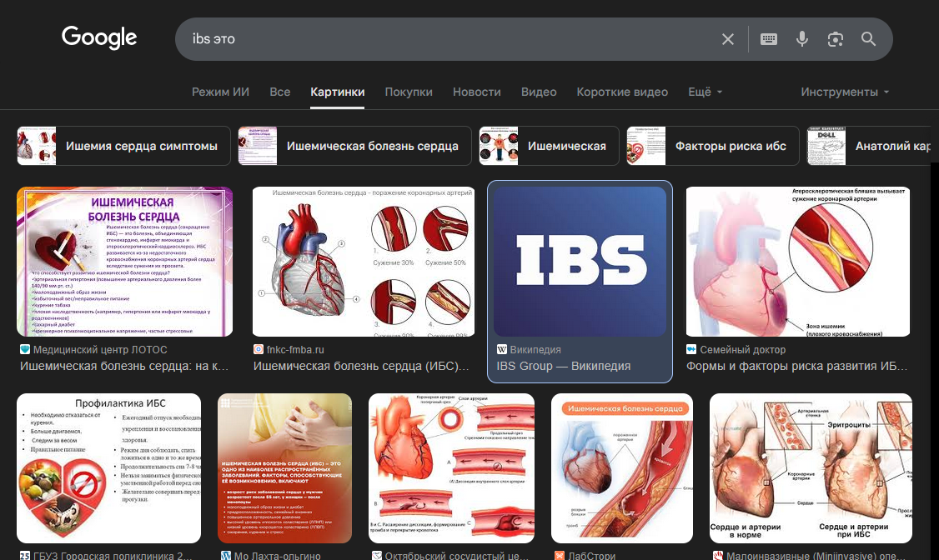Click the ЛабСтори orange favicon
Image resolution: width=939 pixels, height=560 pixels.
pyautogui.click(x=560, y=555)
